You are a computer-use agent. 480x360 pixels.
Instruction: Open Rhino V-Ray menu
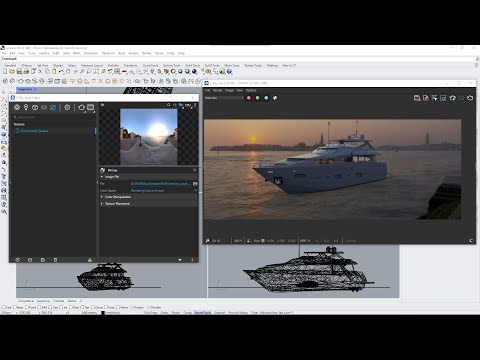[171, 53]
